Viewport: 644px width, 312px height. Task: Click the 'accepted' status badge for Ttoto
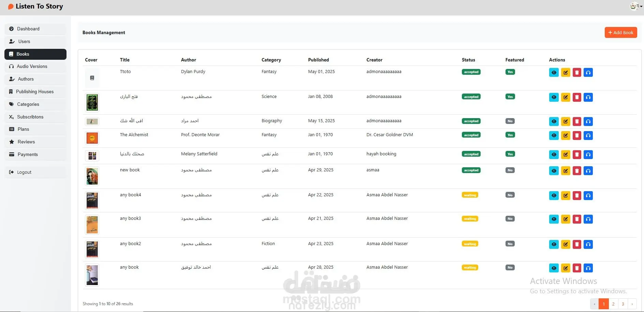(x=471, y=72)
